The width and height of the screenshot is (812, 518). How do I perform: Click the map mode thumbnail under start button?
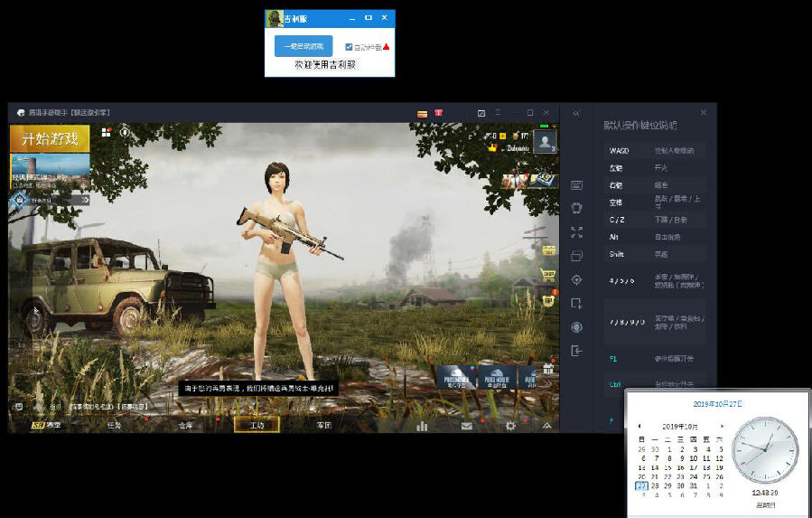[50, 172]
